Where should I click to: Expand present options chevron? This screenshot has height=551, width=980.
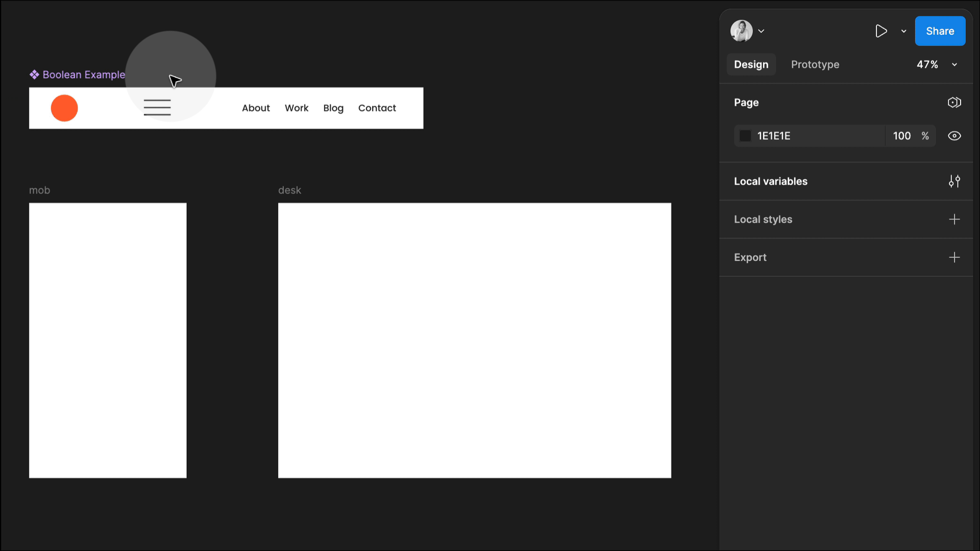[903, 31]
